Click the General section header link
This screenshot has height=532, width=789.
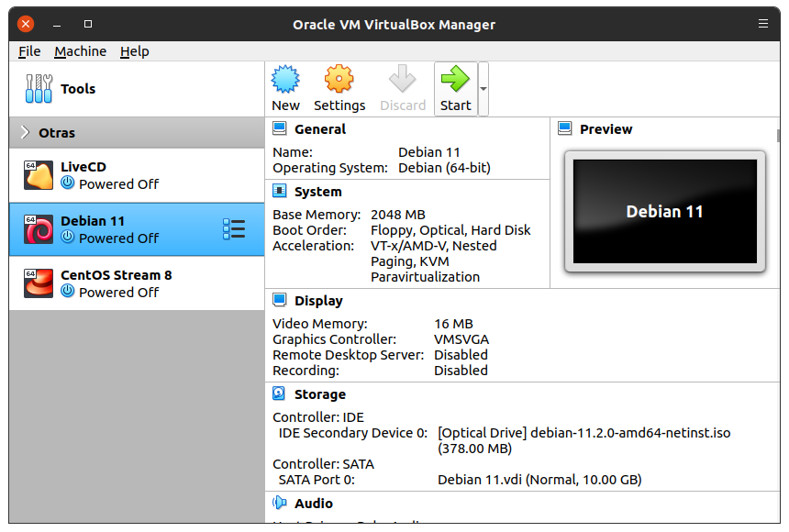point(319,129)
